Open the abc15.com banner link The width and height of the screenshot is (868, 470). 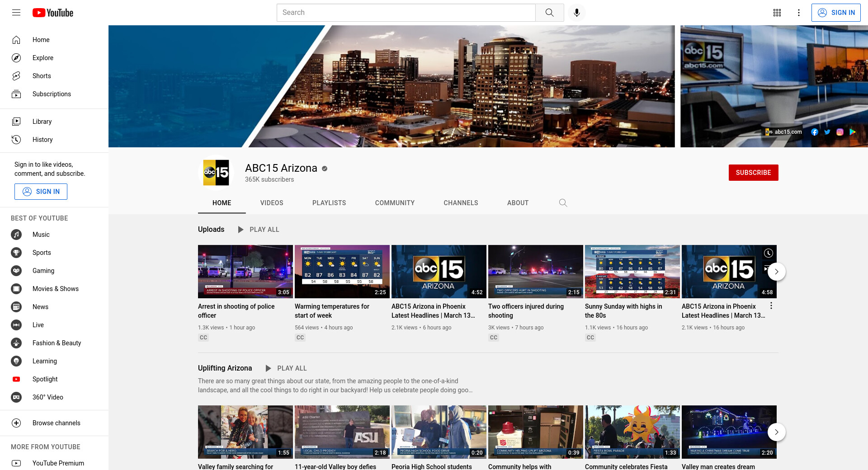point(784,132)
